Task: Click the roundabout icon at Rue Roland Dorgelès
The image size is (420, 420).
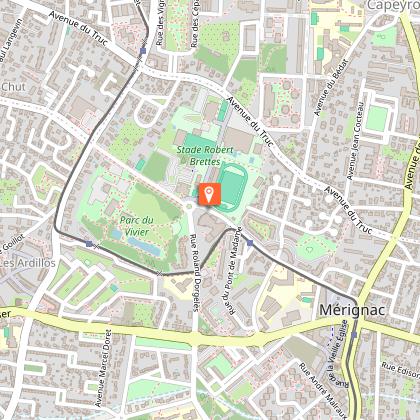Action: coord(189,206)
